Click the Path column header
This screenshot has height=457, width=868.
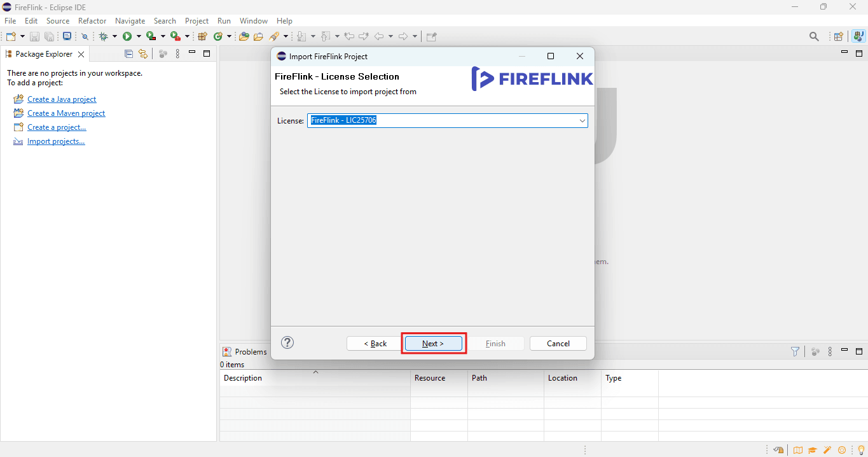pos(506,378)
